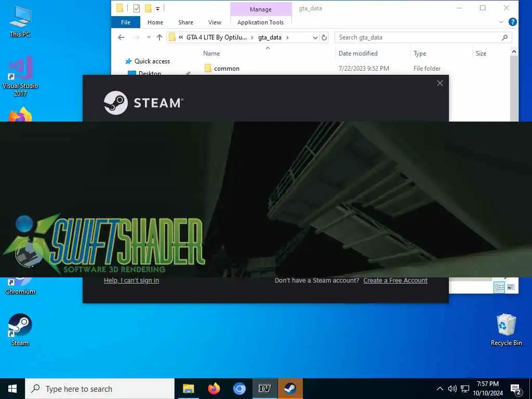Open Application Tools ribbon tab

click(261, 22)
